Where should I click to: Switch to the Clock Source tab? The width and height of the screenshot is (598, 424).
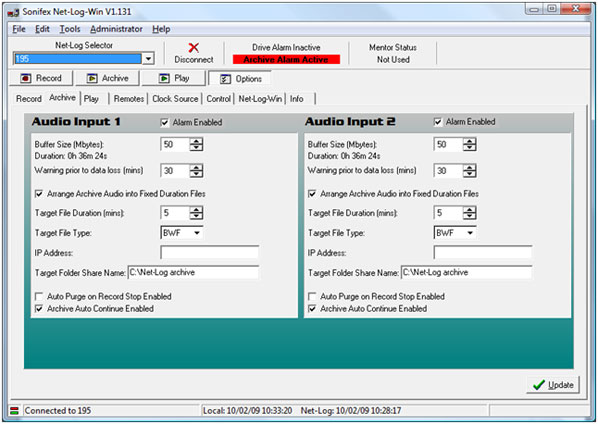175,99
